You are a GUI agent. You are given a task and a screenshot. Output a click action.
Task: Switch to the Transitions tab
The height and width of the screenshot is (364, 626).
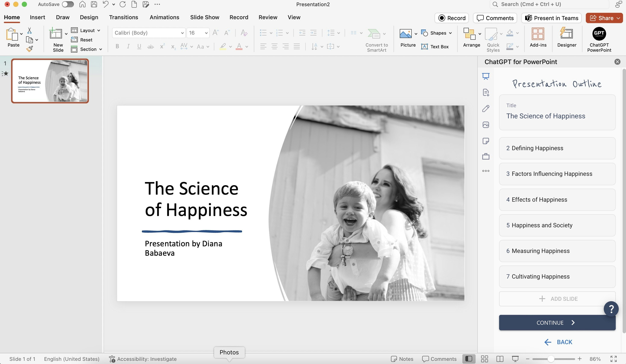(x=123, y=17)
